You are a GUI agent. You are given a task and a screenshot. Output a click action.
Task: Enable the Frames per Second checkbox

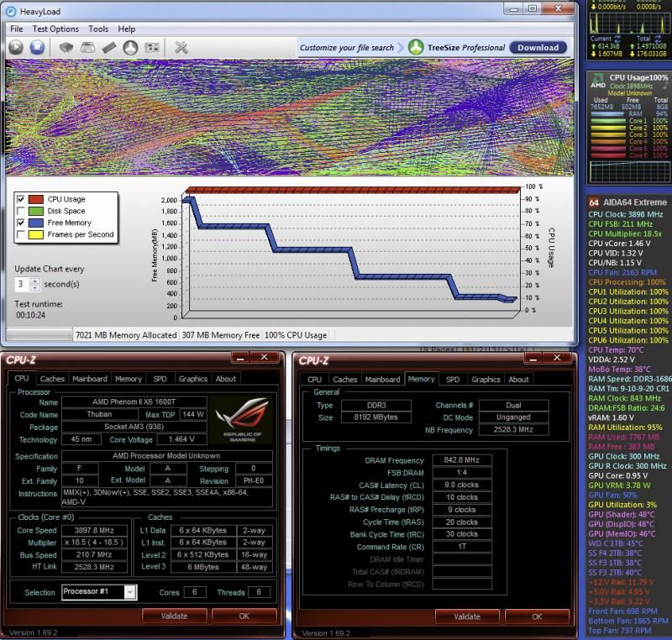[21, 234]
